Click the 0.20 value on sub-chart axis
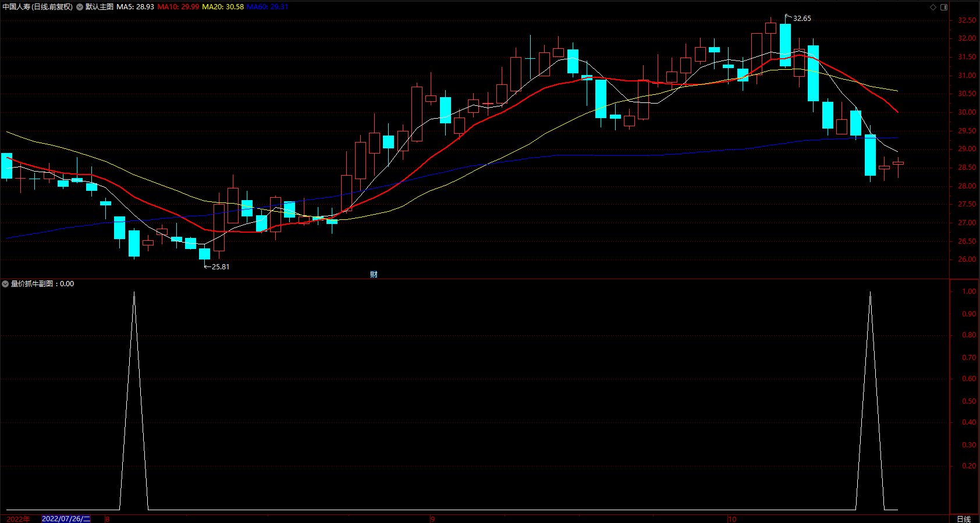Screen dimensions: 980x523 pos(969,466)
